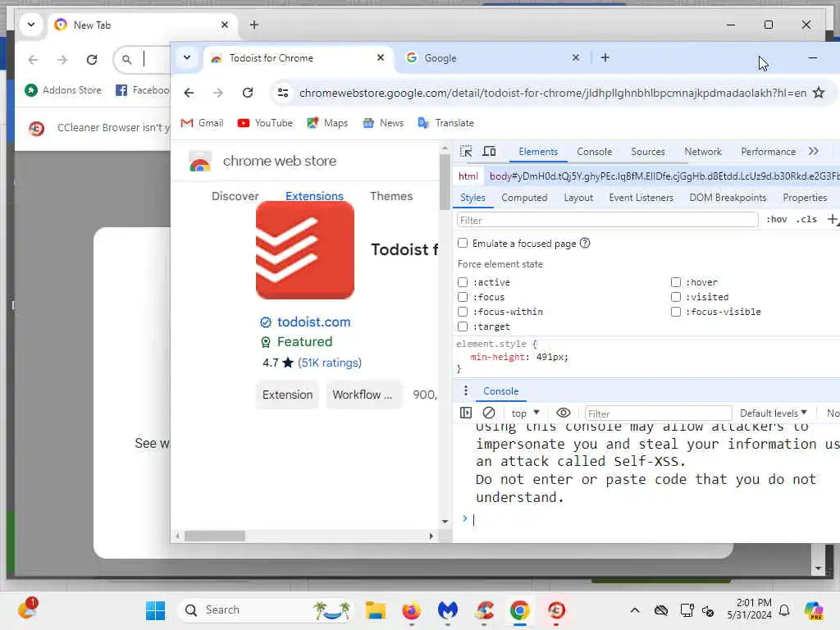This screenshot has height=630, width=840.
Task: Select the inspect element picker icon
Action: coord(466,152)
